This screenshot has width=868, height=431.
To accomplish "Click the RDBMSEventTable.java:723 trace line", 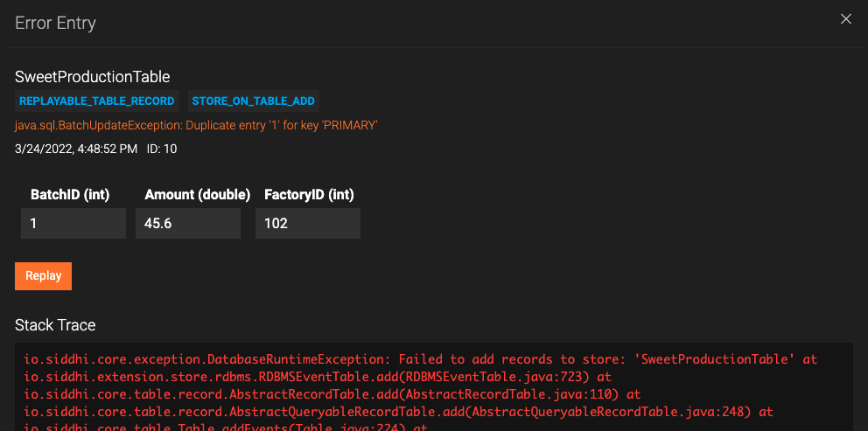I will coord(318,377).
